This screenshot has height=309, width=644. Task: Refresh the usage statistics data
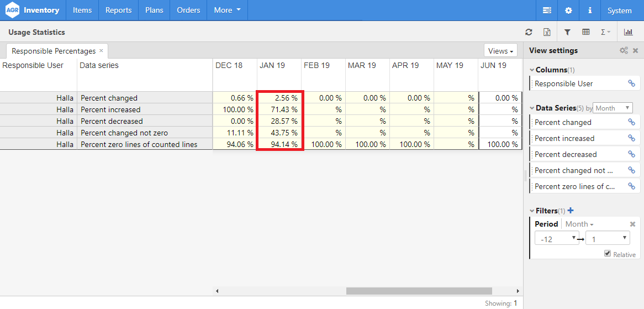pyautogui.click(x=529, y=33)
